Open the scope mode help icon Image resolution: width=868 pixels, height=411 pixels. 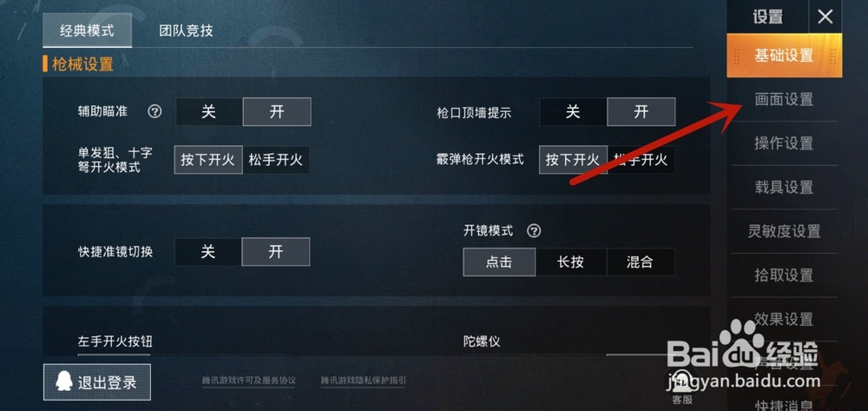pyautogui.click(x=534, y=231)
